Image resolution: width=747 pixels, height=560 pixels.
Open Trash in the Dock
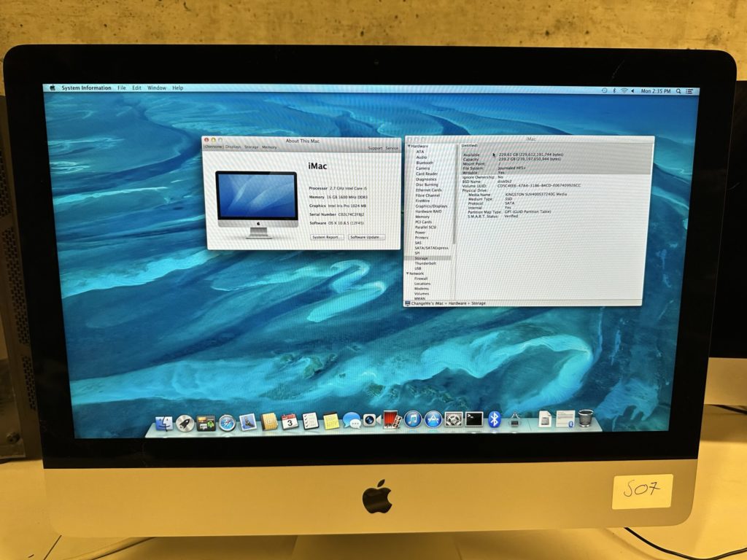(586, 419)
